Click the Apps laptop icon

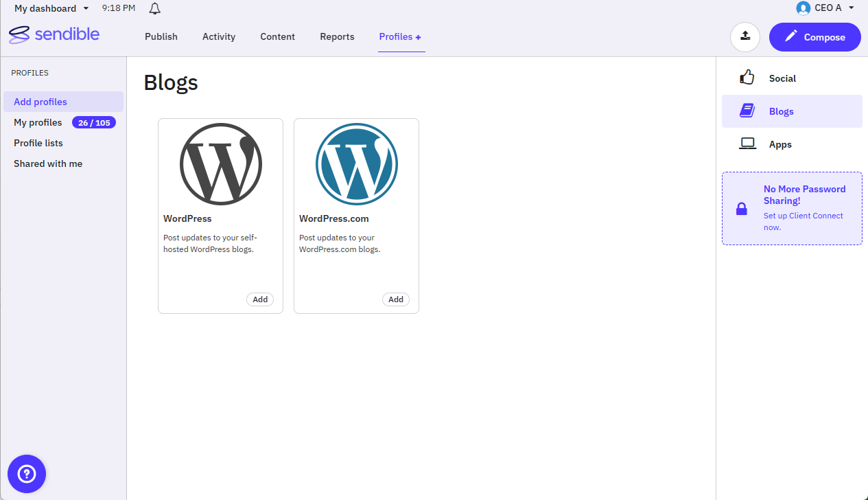pyautogui.click(x=747, y=144)
